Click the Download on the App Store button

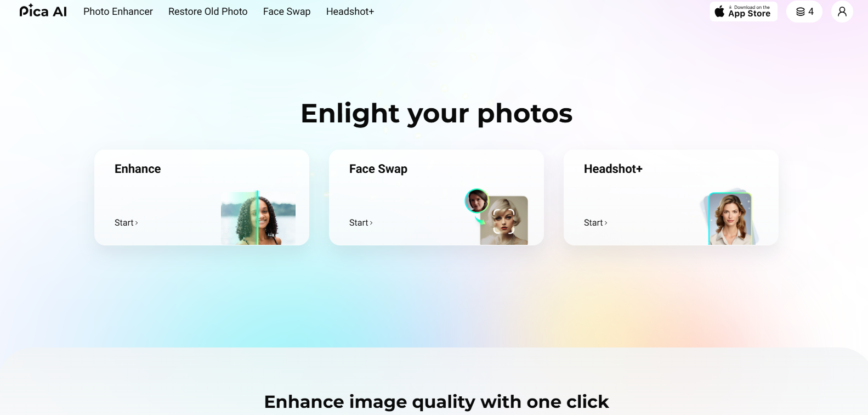point(744,12)
